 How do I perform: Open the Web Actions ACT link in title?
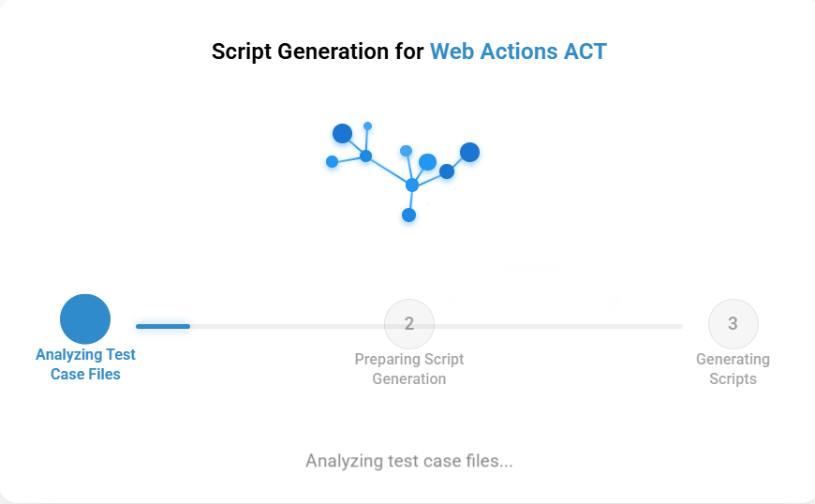pyautogui.click(x=518, y=52)
